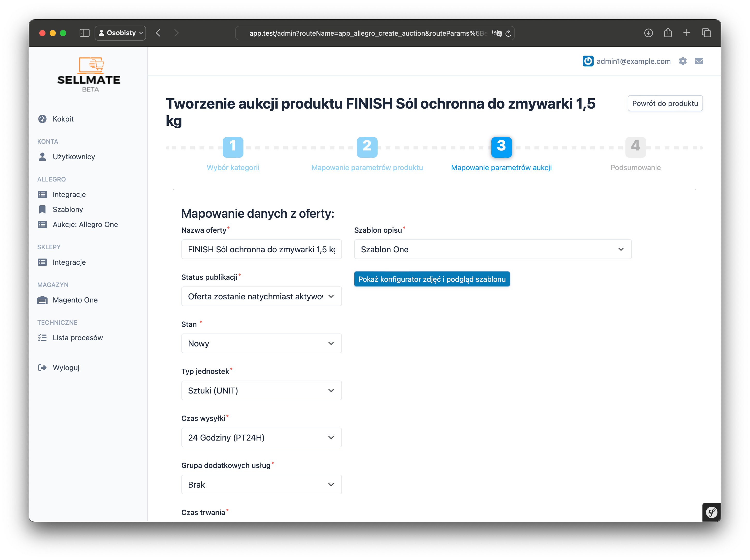Open the Symfony debug toolbar icon
Image resolution: width=750 pixels, height=560 pixels.
click(711, 512)
